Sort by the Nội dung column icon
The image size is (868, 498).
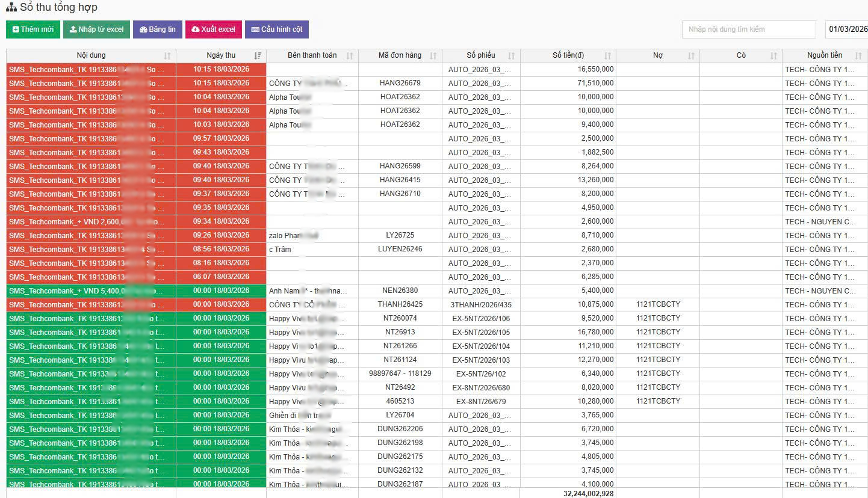(x=167, y=56)
